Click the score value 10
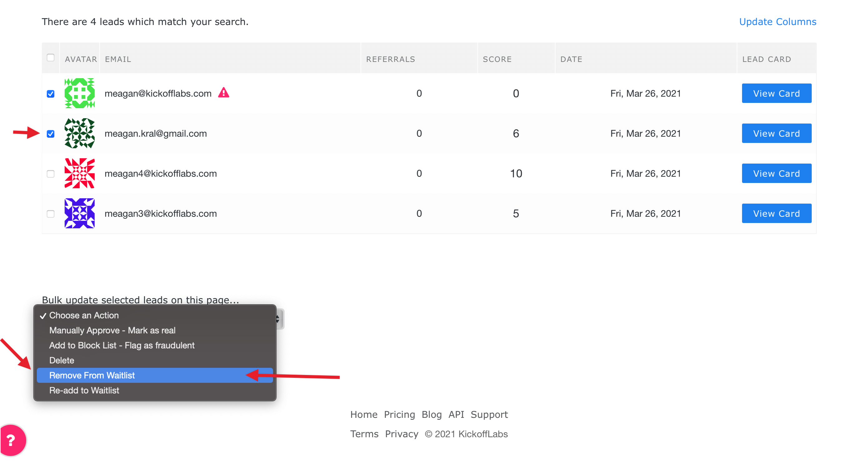This screenshot has width=868, height=461. [x=516, y=173]
